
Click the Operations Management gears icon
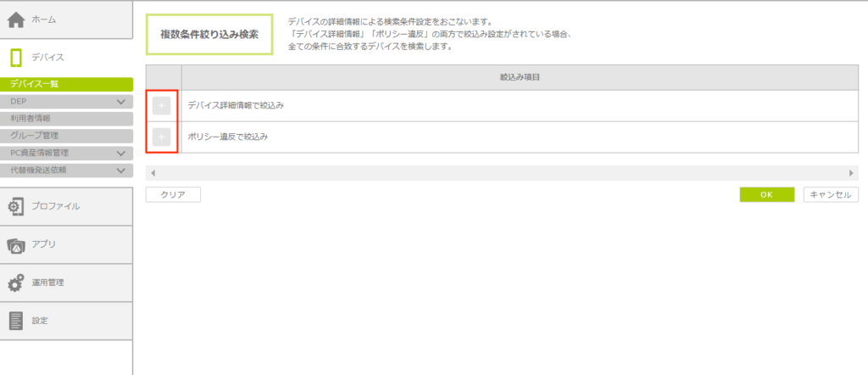[16, 283]
